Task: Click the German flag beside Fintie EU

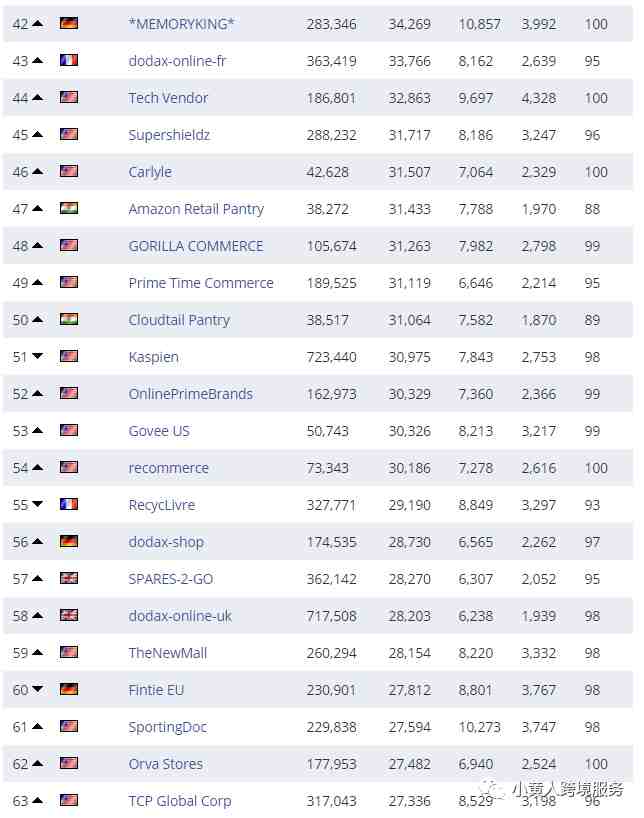Action: coord(69,689)
